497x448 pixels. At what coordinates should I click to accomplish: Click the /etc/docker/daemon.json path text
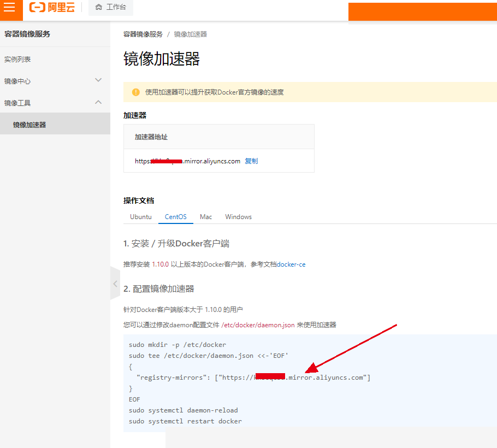[x=258, y=325]
